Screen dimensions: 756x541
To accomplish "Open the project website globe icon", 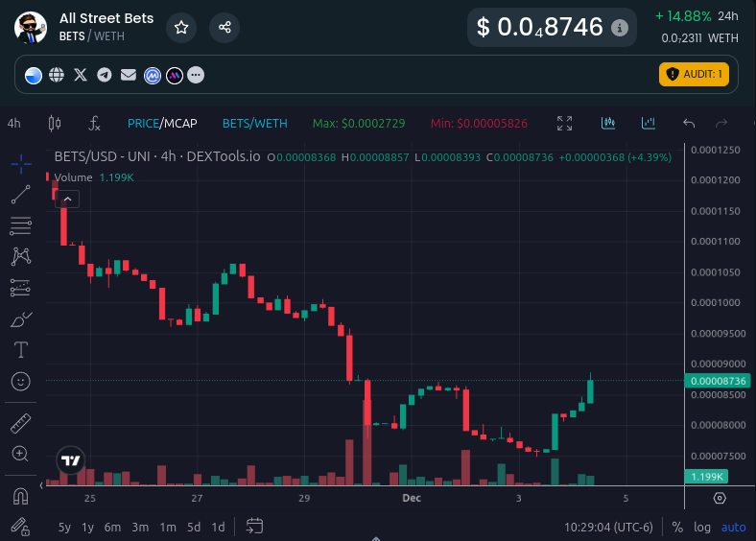I will [x=57, y=75].
